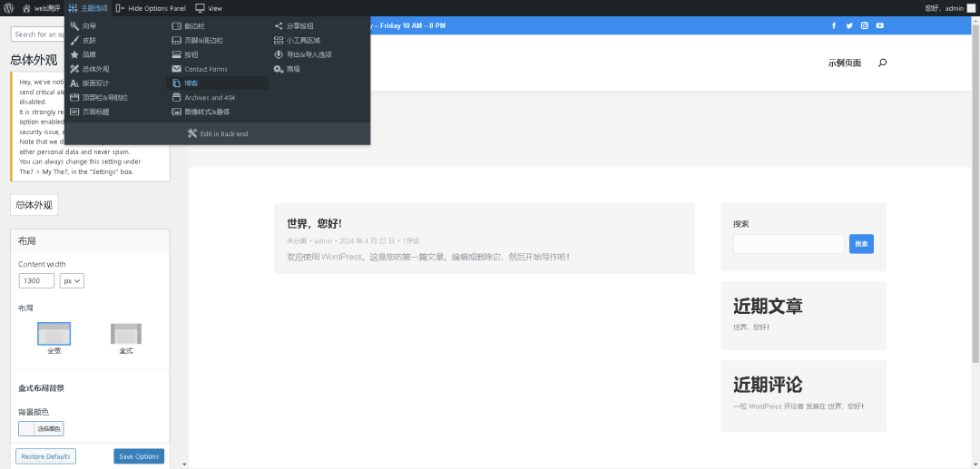The image size is (980, 469).
Task: Click the Instagram icon in top bar
Action: tap(865, 25)
